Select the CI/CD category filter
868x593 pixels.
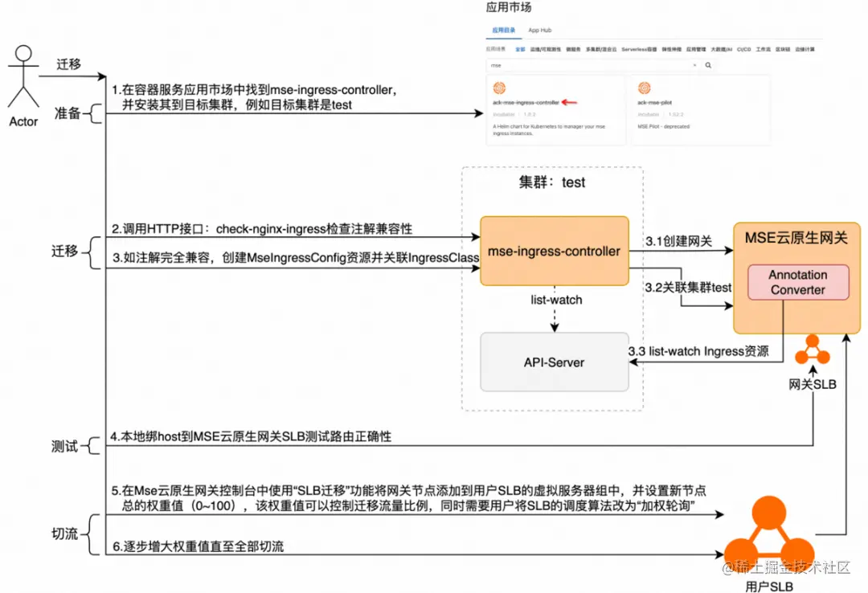(x=744, y=49)
